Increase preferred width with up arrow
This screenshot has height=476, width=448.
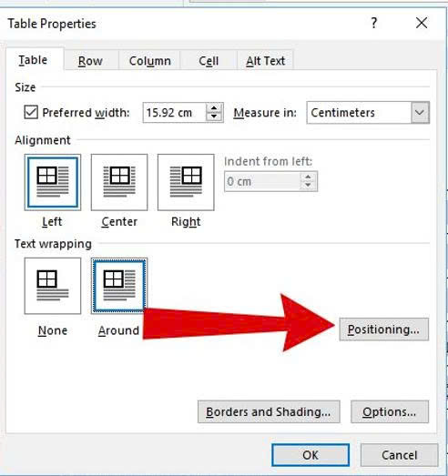click(214, 108)
